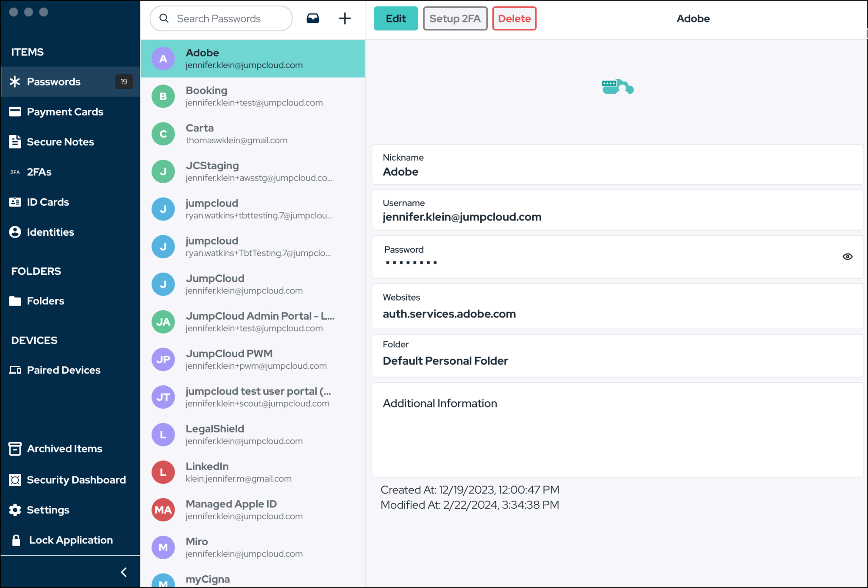The width and height of the screenshot is (868, 588).
Task: Click the Search Passwords field
Action: pos(220,18)
